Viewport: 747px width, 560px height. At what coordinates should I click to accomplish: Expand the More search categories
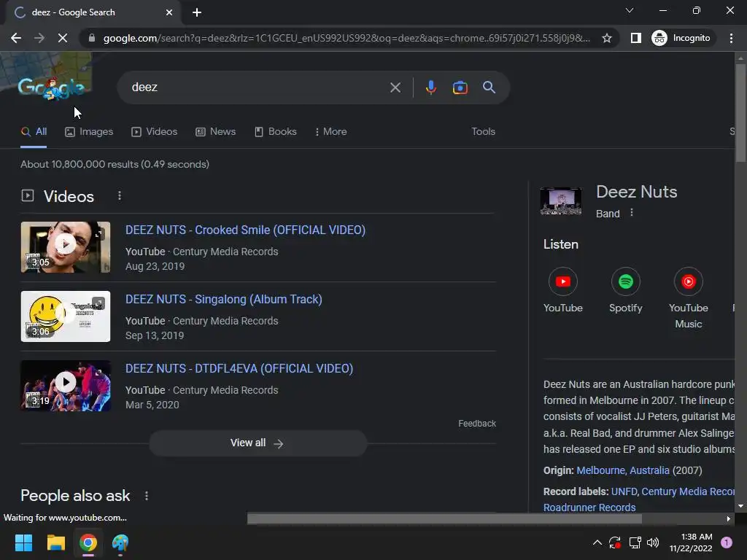pyautogui.click(x=330, y=132)
